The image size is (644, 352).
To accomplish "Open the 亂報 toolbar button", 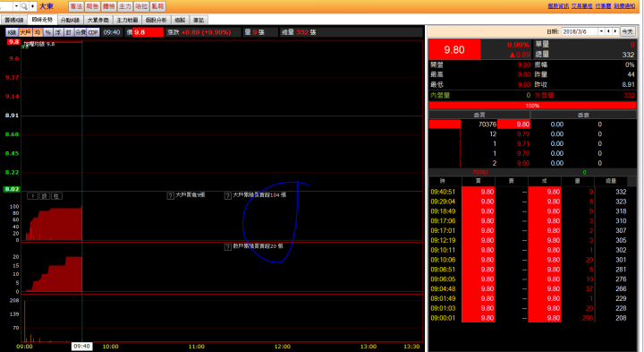I will (157, 6).
